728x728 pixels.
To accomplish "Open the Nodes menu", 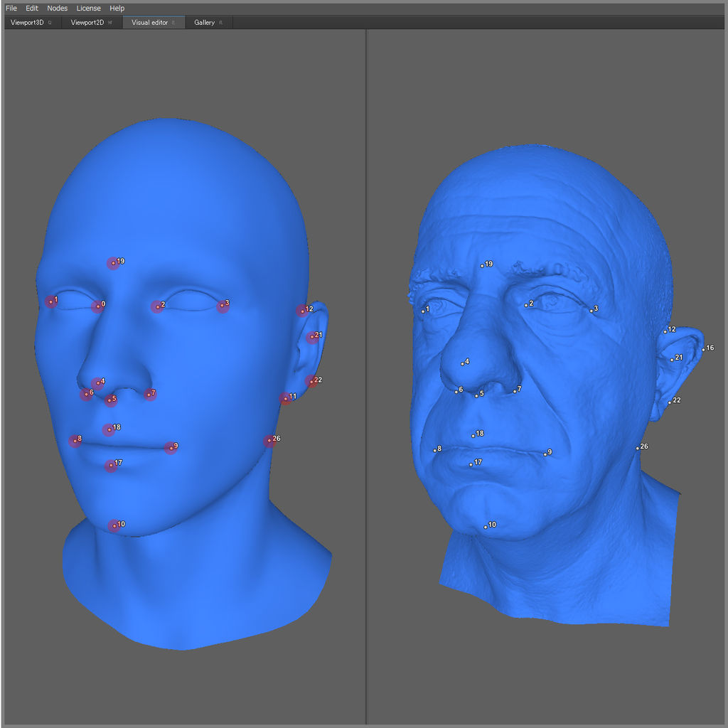I will [x=58, y=9].
